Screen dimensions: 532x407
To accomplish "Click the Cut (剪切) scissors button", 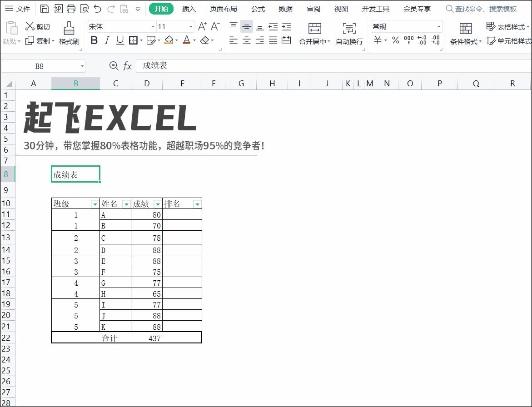I will [38, 26].
